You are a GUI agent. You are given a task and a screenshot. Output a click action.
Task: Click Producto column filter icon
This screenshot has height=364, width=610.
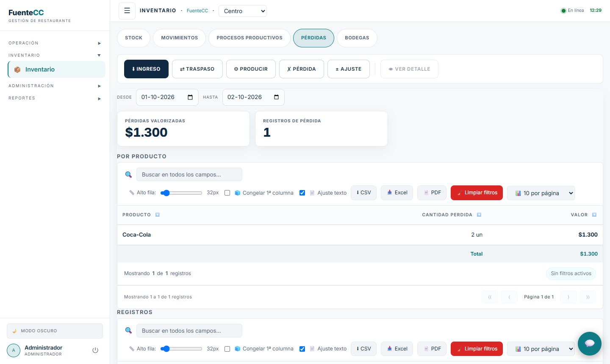(158, 215)
